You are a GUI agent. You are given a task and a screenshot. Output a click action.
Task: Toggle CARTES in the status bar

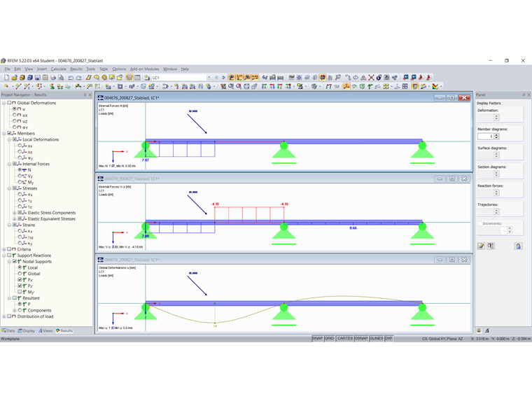click(x=344, y=339)
